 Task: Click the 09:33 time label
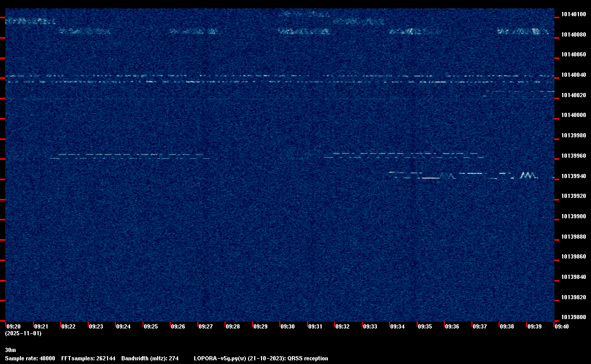pyautogui.click(x=370, y=326)
